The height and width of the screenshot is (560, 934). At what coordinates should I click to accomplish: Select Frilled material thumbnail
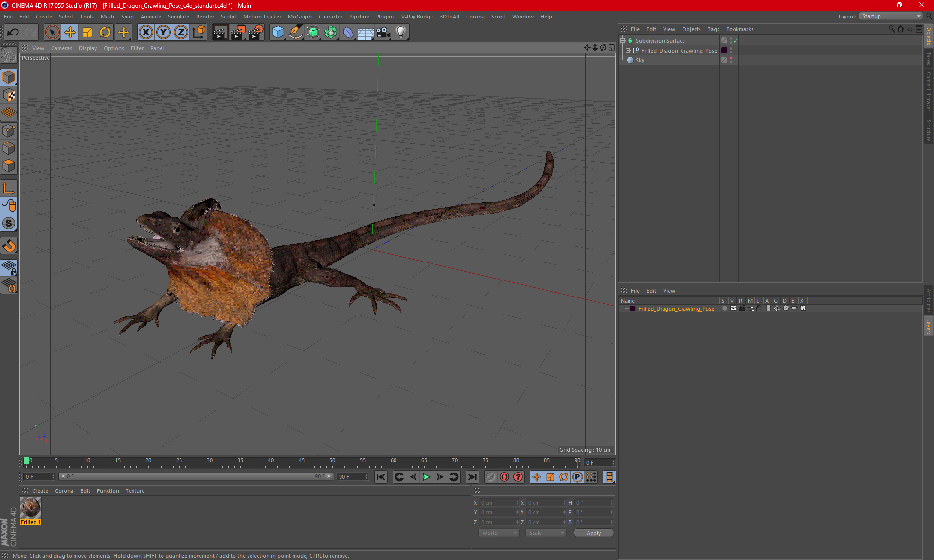click(31, 508)
